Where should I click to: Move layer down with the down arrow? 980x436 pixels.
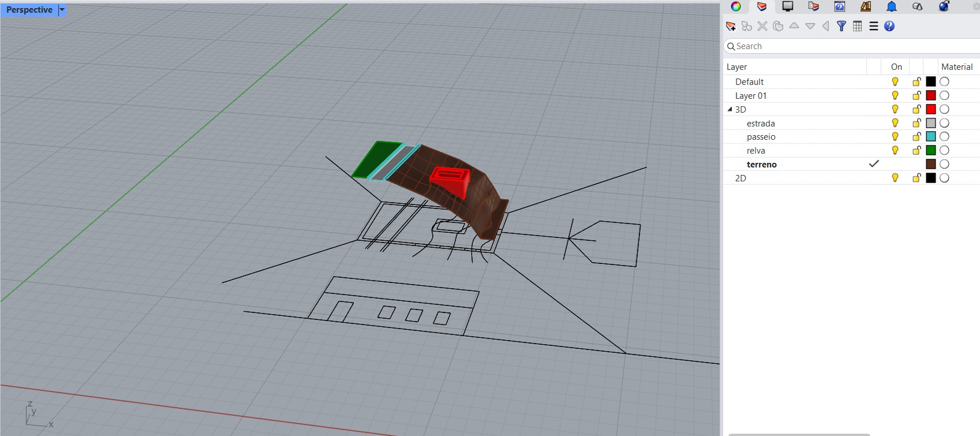coord(810,26)
